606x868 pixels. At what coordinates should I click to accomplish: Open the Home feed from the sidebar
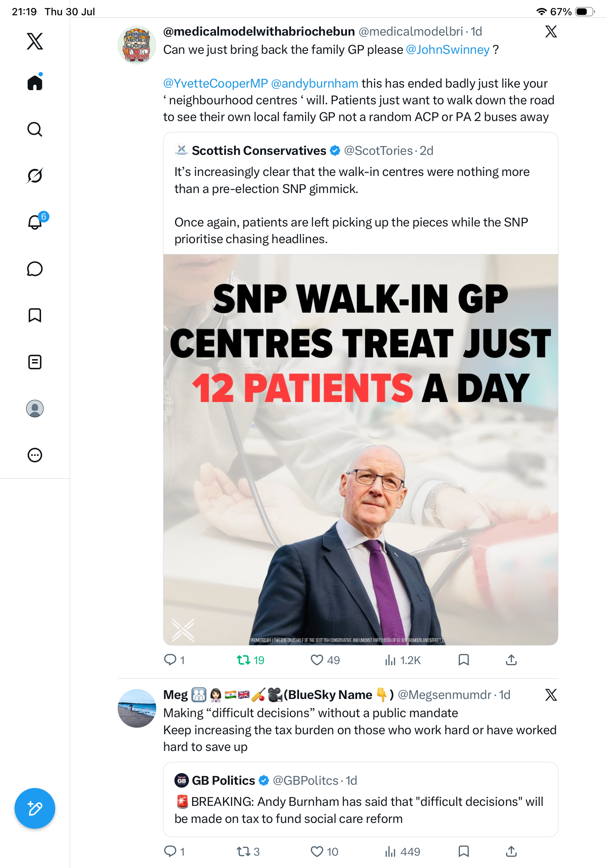[x=35, y=82]
